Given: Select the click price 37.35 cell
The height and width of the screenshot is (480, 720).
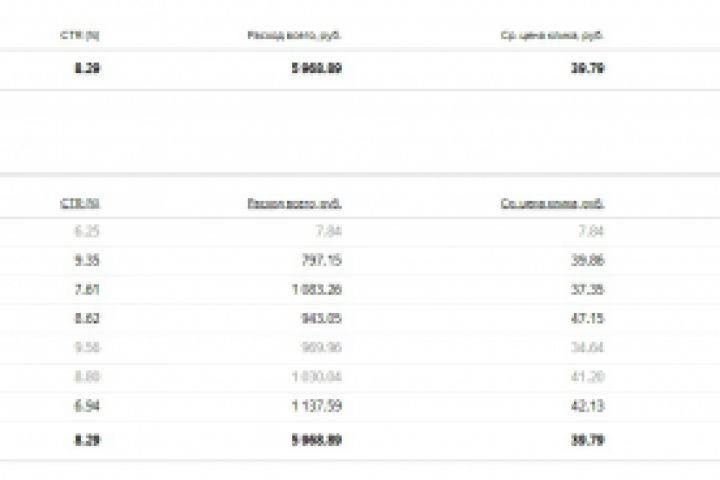Looking at the screenshot, I should (x=587, y=290).
